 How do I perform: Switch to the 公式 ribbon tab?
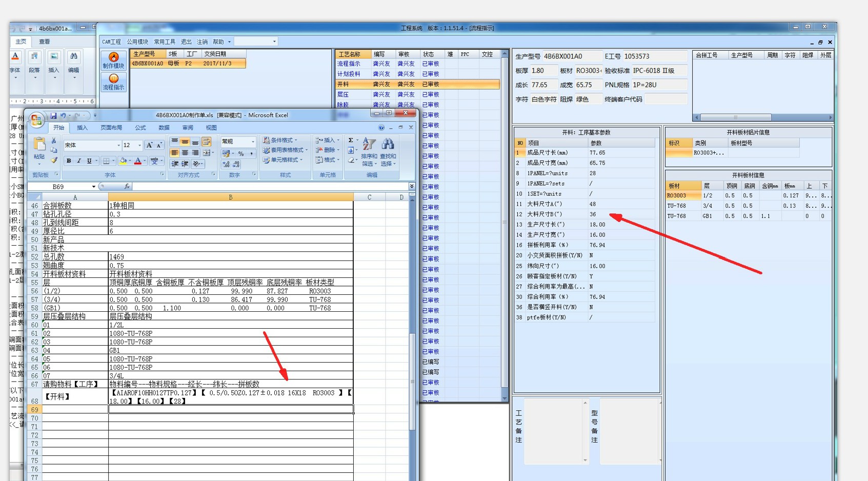click(140, 128)
